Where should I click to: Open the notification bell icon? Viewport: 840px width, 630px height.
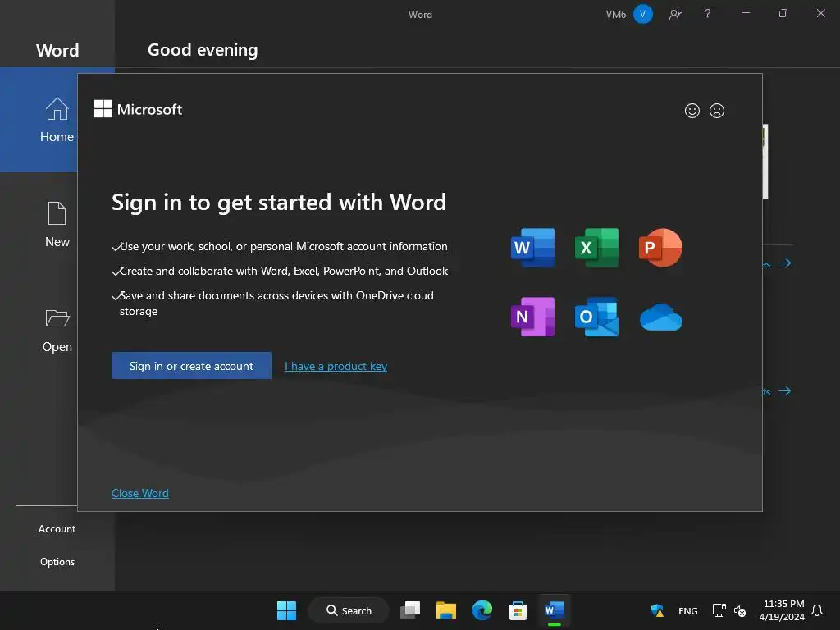point(817,610)
